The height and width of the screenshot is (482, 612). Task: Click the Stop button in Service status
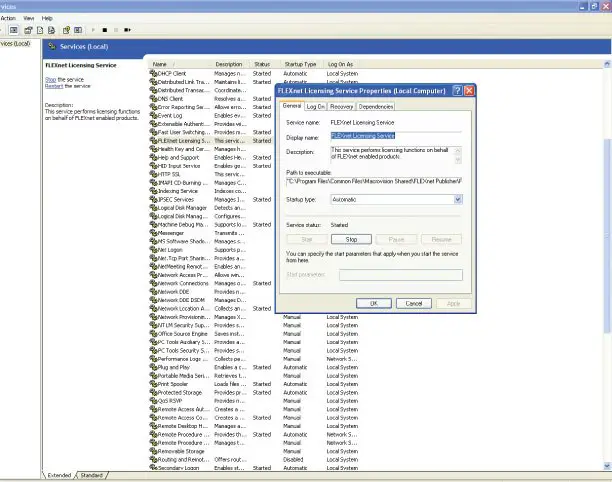pyautogui.click(x=351, y=239)
